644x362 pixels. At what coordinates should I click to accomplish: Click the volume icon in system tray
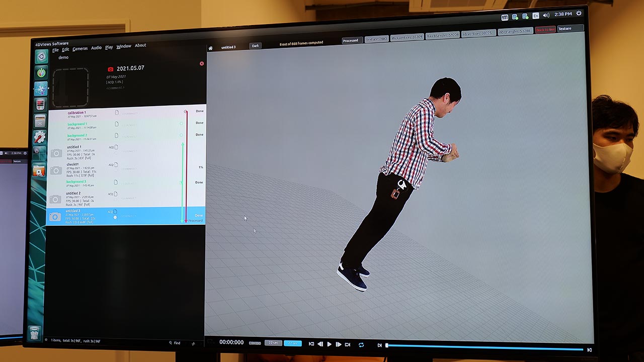pyautogui.click(x=546, y=15)
